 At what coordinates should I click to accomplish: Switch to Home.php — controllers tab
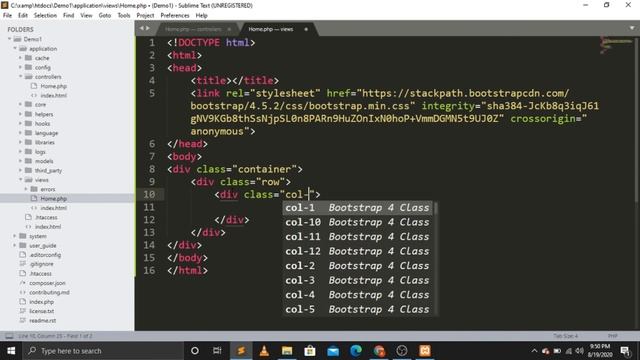pos(193,29)
